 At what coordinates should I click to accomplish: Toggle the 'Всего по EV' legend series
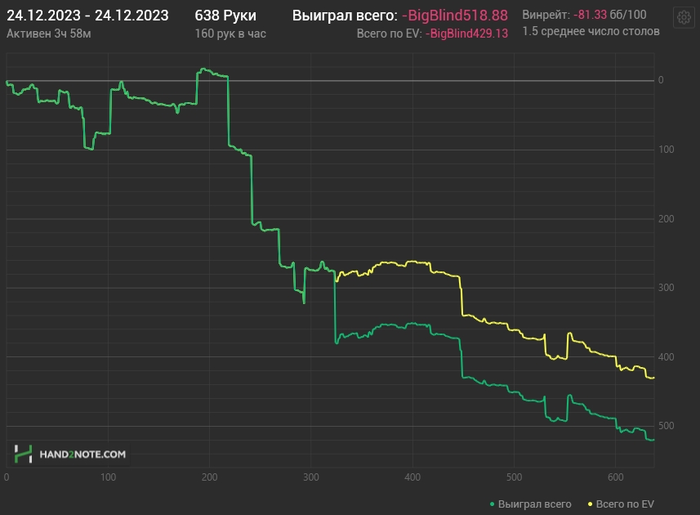click(621, 504)
